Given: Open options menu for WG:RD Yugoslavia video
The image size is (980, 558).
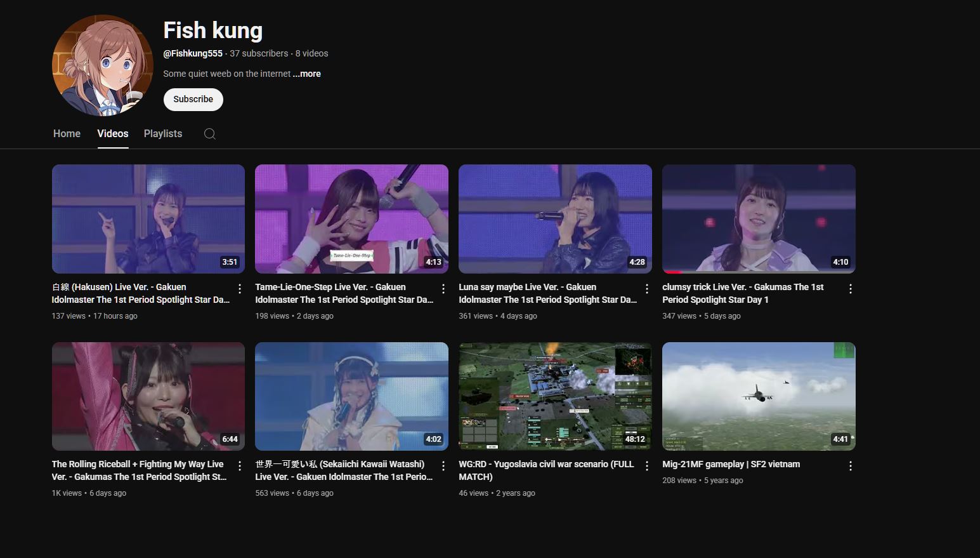Looking at the screenshot, I should tap(647, 466).
